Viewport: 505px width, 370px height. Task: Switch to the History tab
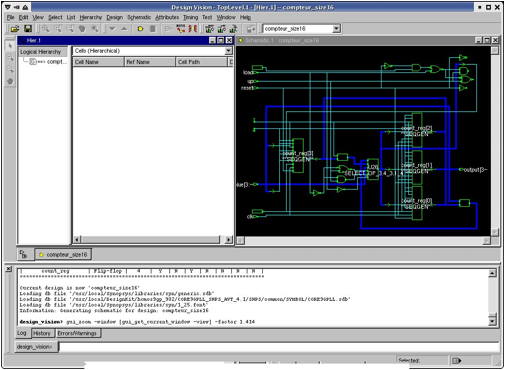42,333
